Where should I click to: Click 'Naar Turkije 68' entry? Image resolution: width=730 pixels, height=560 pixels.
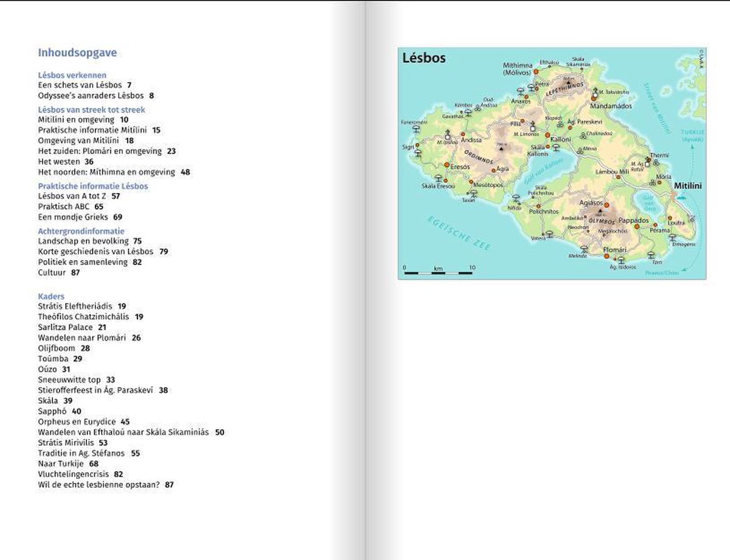click(68, 463)
